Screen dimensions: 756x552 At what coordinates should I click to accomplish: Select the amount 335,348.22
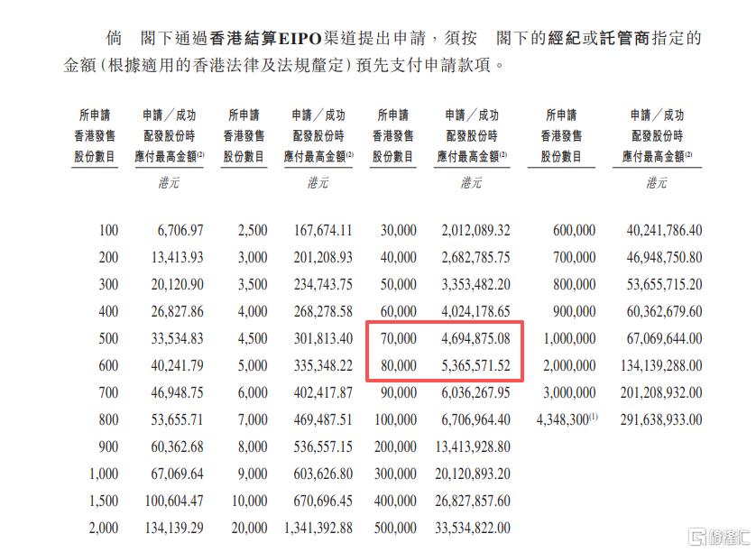[323, 365]
